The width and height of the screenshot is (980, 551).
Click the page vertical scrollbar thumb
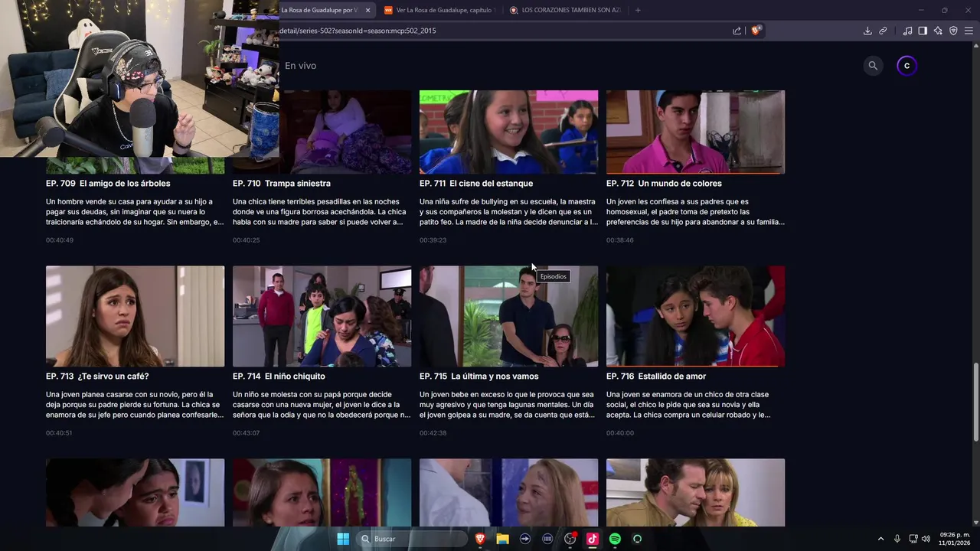tap(975, 402)
